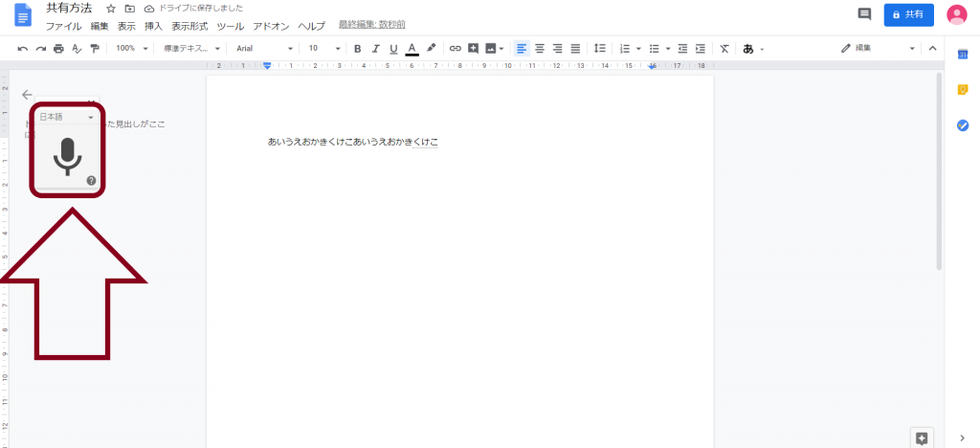Add a comment from toolbar icon
The width and height of the screenshot is (980, 448).
(x=473, y=48)
